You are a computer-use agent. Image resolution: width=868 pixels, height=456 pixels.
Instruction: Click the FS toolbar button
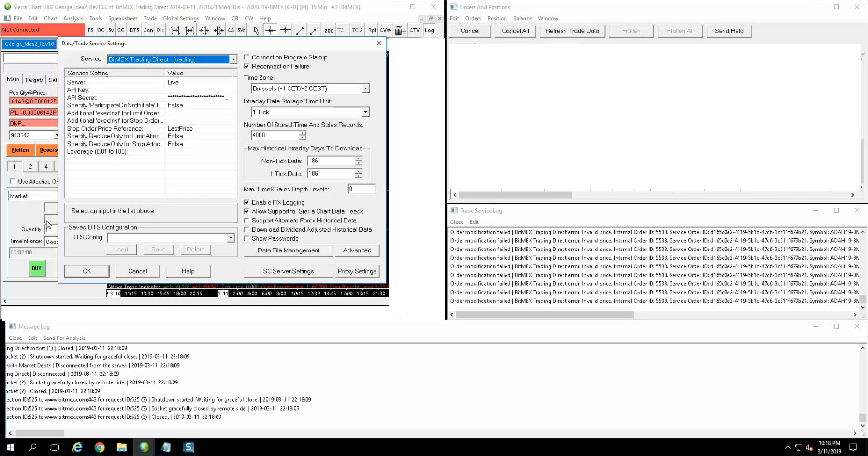pos(90,30)
